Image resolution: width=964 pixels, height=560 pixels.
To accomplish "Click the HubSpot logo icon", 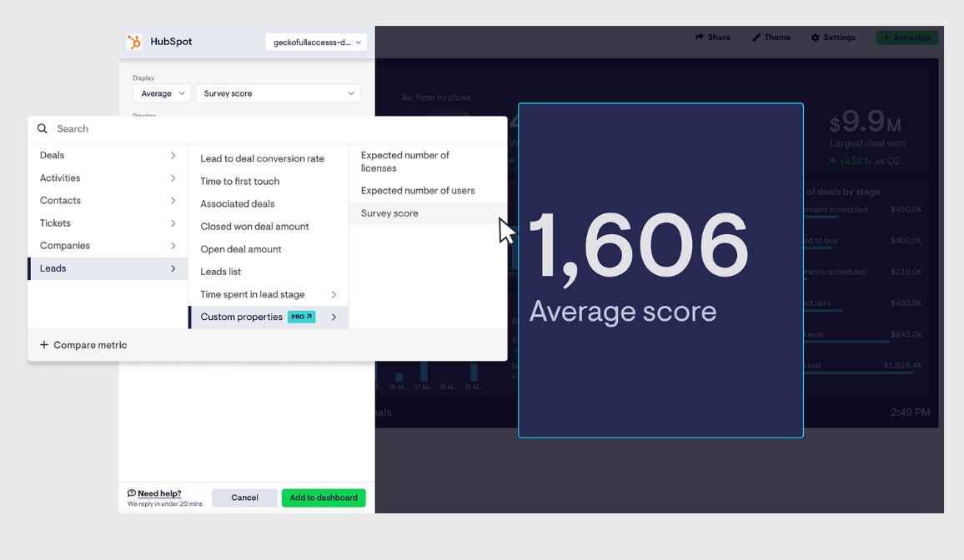I will click(x=134, y=42).
